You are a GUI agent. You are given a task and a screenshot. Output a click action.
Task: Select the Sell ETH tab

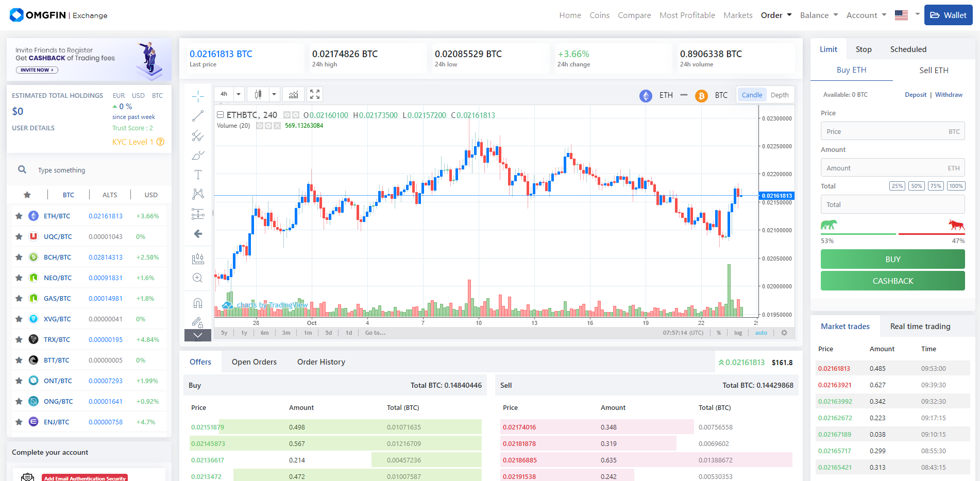click(x=934, y=70)
